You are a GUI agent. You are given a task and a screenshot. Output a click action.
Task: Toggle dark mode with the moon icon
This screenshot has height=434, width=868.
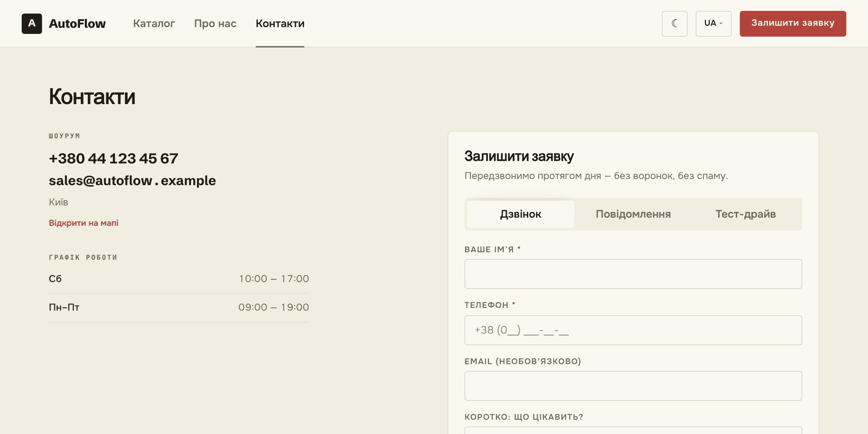point(674,23)
